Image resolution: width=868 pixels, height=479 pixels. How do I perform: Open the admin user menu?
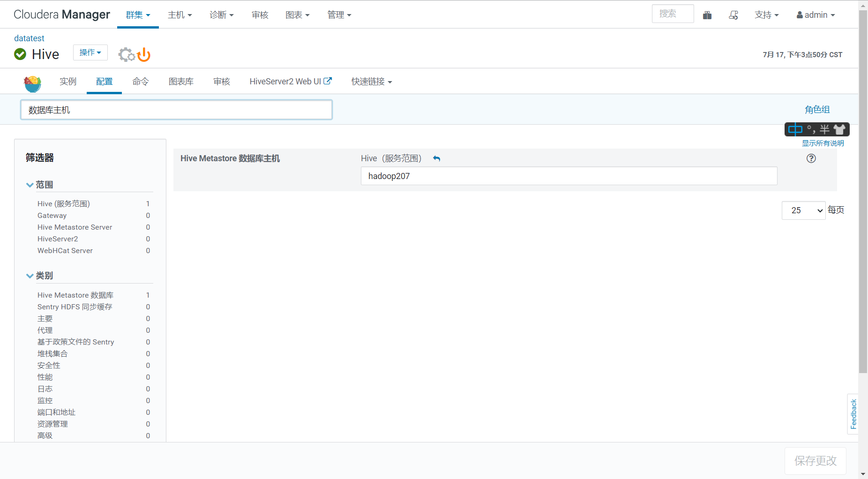coord(816,15)
